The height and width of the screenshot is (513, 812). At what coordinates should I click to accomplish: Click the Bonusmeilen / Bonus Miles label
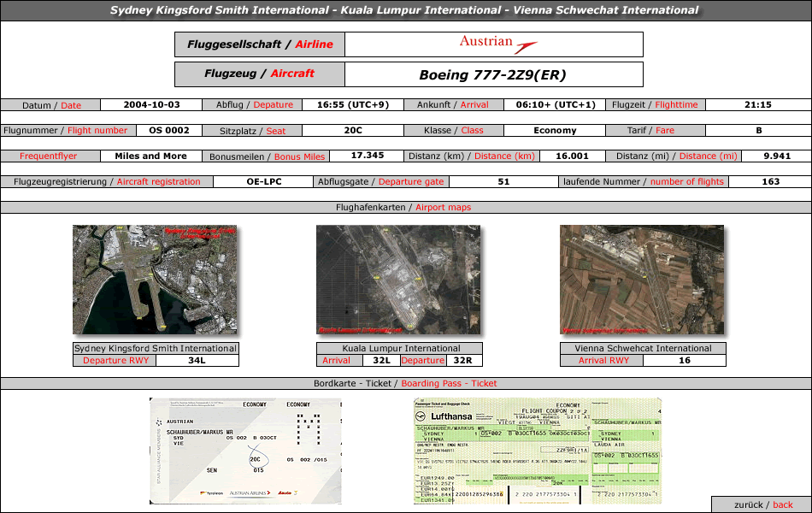267,156
